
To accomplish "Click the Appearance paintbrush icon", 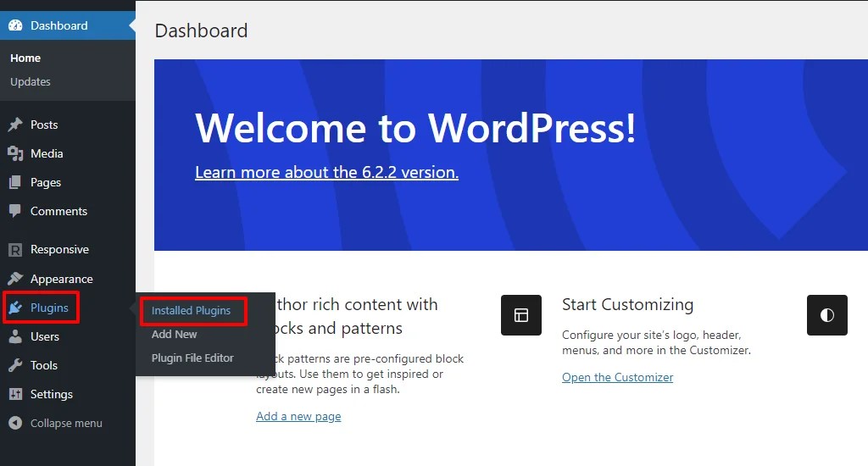I will (x=15, y=279).
